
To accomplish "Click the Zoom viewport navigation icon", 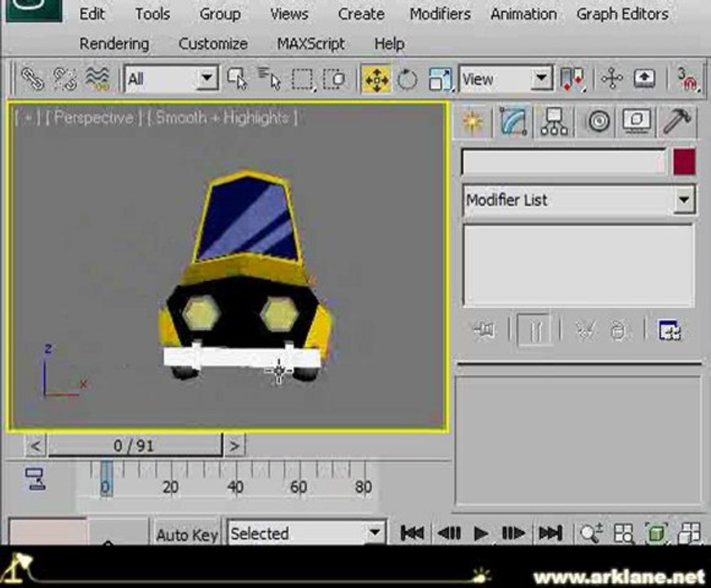I will 591,533.
